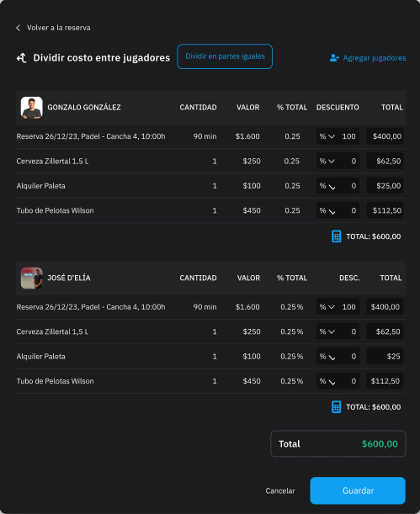The image size is (420, 514).
Task: Click the 0.25% value in José's Reserva row
Action: 292,307
